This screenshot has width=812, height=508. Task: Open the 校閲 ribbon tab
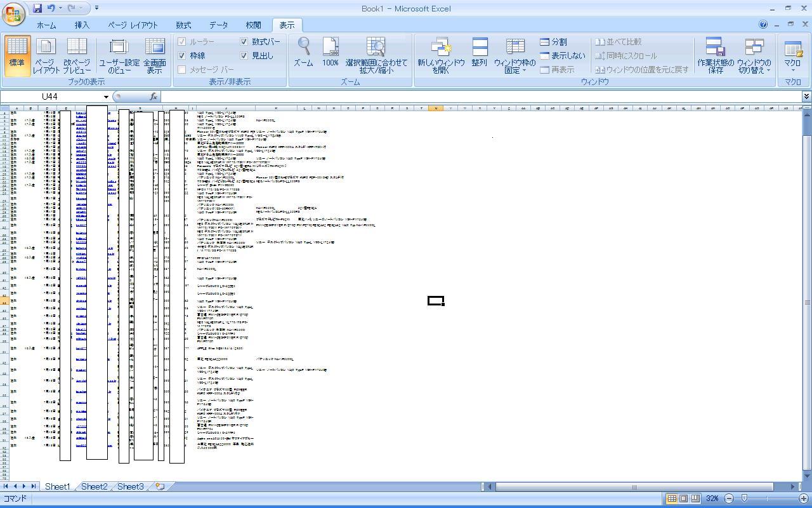tap(253, 25)
